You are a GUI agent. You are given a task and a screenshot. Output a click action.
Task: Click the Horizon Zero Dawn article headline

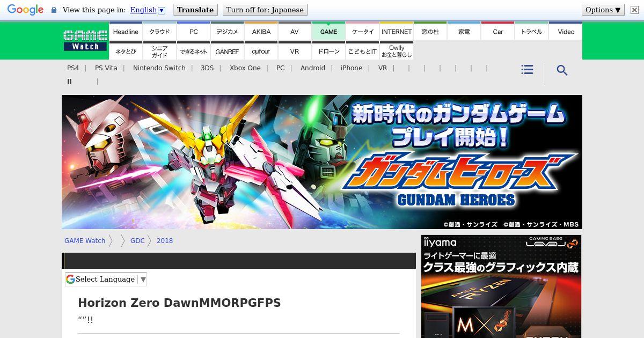(179, 303)
